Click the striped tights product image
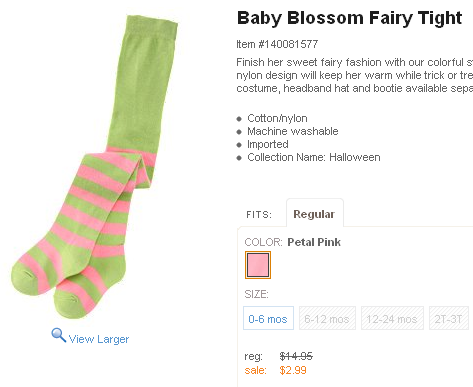 point(94,167)
